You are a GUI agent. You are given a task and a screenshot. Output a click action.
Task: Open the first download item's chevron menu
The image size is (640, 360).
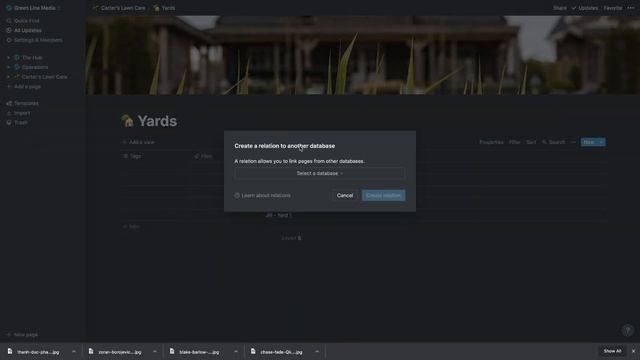coord(73,351)
